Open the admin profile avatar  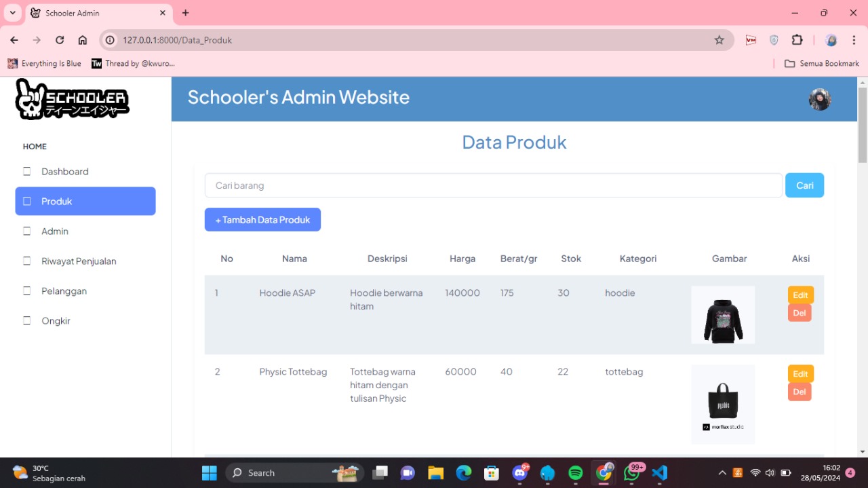pyautogui.click(x=820, y=100)
